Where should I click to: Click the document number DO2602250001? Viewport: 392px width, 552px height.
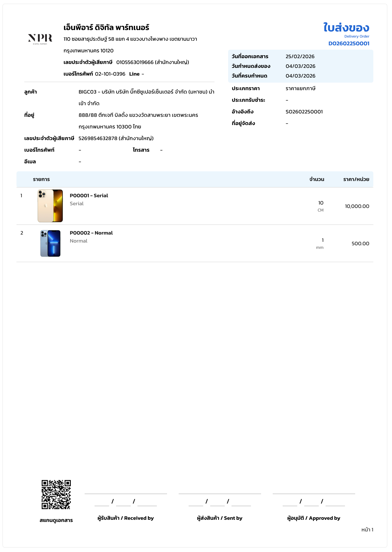tap(349, 44)
